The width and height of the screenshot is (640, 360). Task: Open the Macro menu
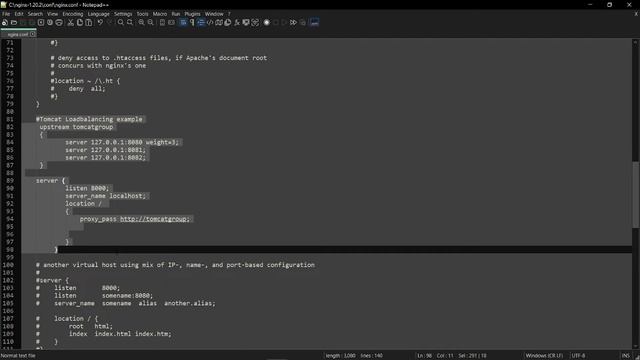160,14
